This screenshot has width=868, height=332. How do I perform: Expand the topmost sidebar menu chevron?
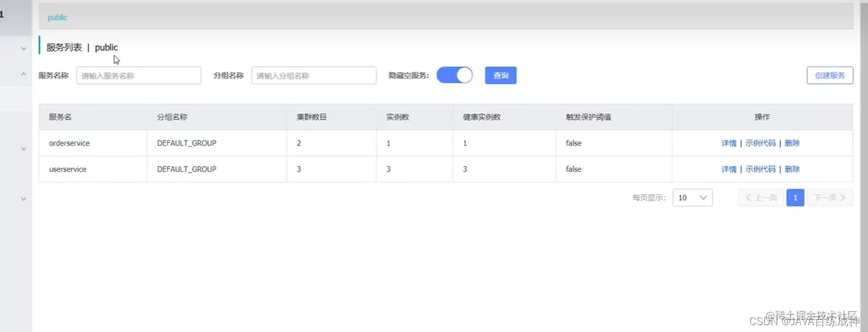tap(24, 48)
